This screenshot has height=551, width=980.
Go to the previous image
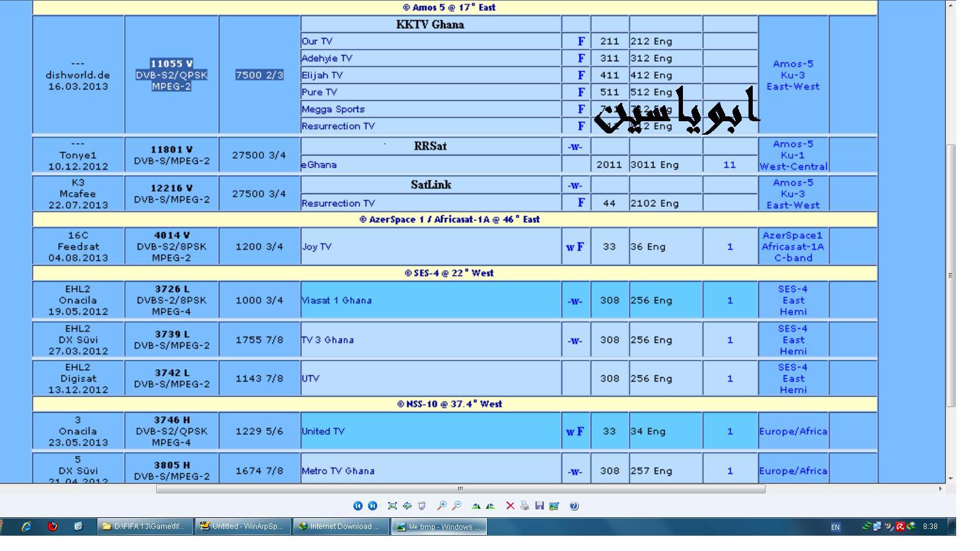coord(358,506)
